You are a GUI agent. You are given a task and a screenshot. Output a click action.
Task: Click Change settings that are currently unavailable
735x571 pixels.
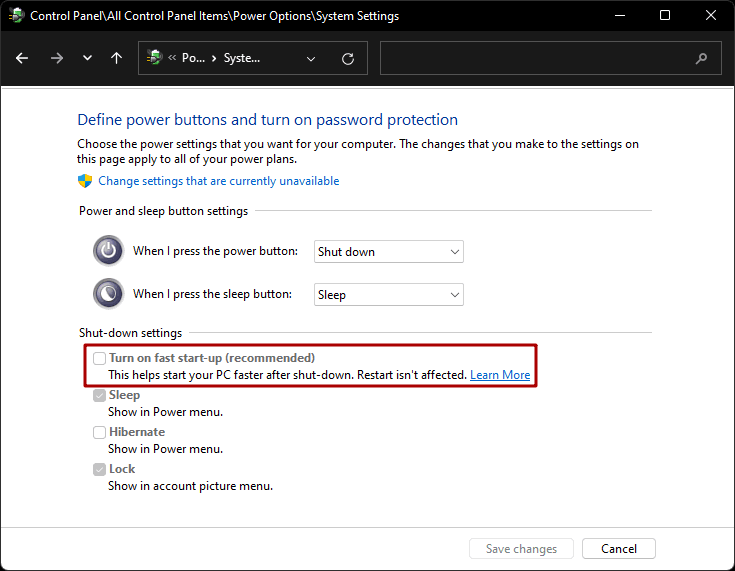[218, 181]
